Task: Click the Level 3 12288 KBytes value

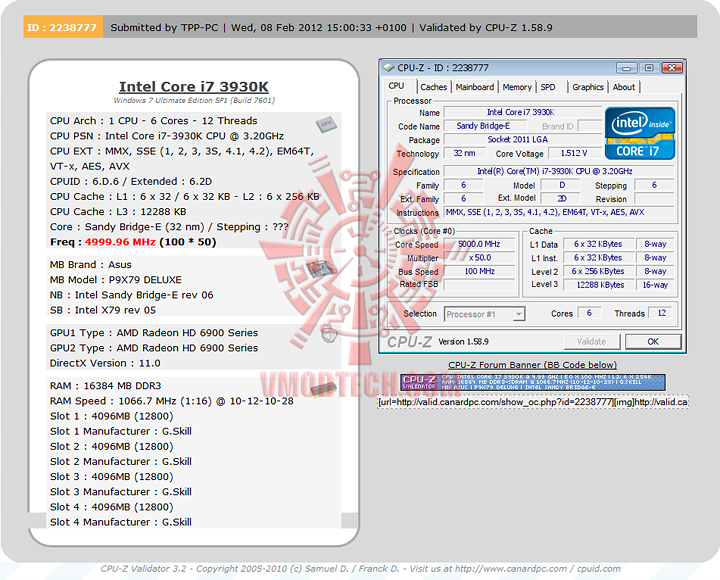Action: click(x=600, y=285)
